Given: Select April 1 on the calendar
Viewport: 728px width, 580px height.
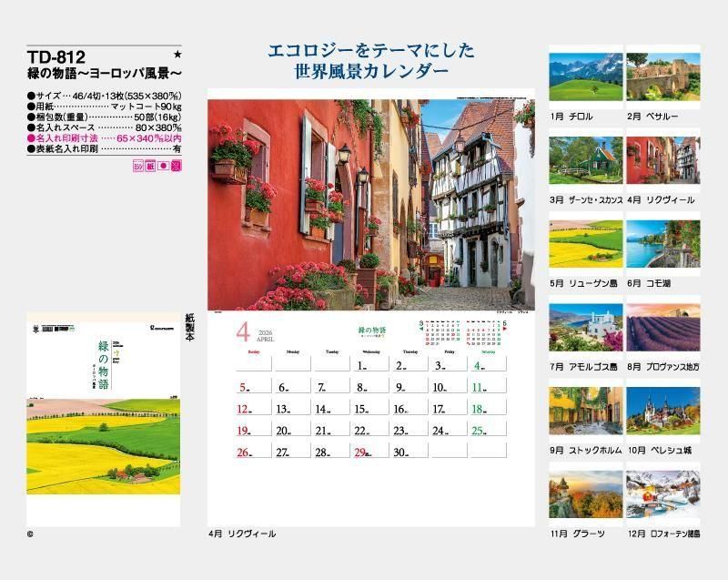Looking at the screenshot, I should coord(371,364).
